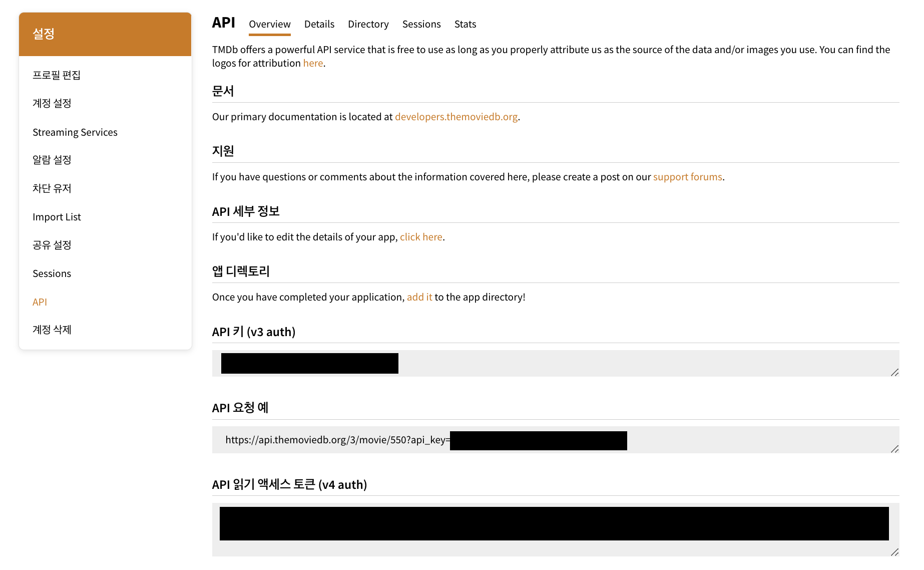Click the API 요청 예 URL text field
Screen dimensions: 924x570
point(556,440)
